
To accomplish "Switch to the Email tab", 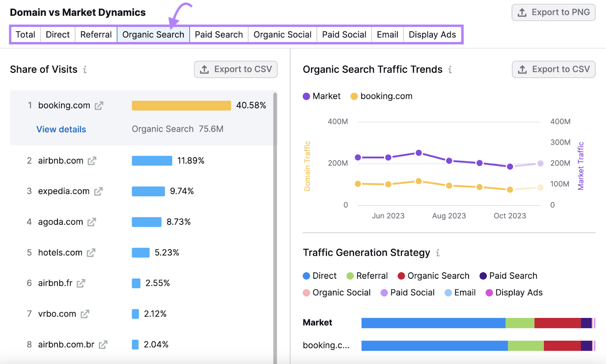I will (x=387, y=34).
